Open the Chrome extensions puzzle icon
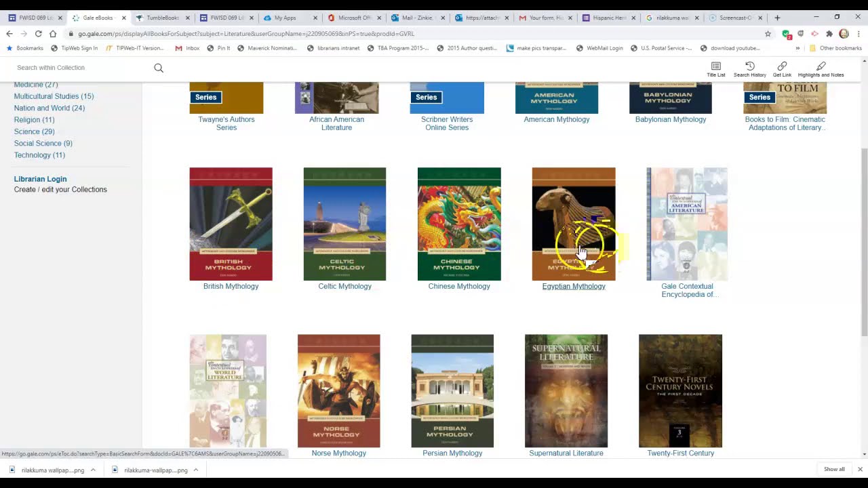This screenshot has height=488, width=868. coord(829,33)
